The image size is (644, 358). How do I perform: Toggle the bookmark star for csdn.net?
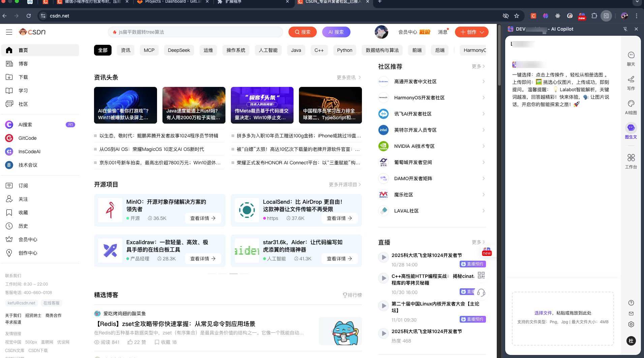[x=516, y=16]
